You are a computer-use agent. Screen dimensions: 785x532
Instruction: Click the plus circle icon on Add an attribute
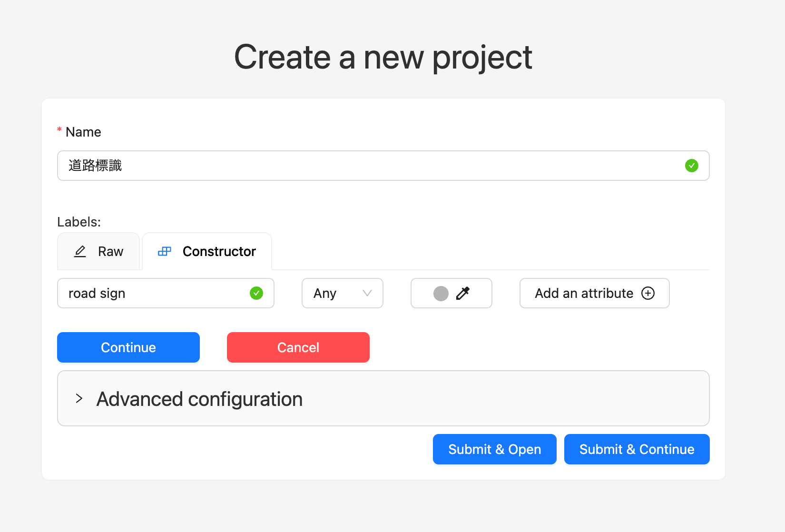coord(648,293)
